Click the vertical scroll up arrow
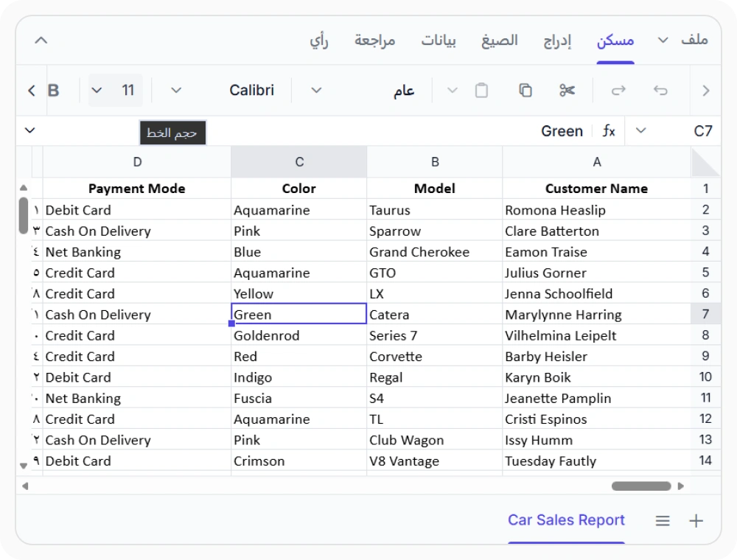Screen dimensions: 737x560 pos(24,188)
